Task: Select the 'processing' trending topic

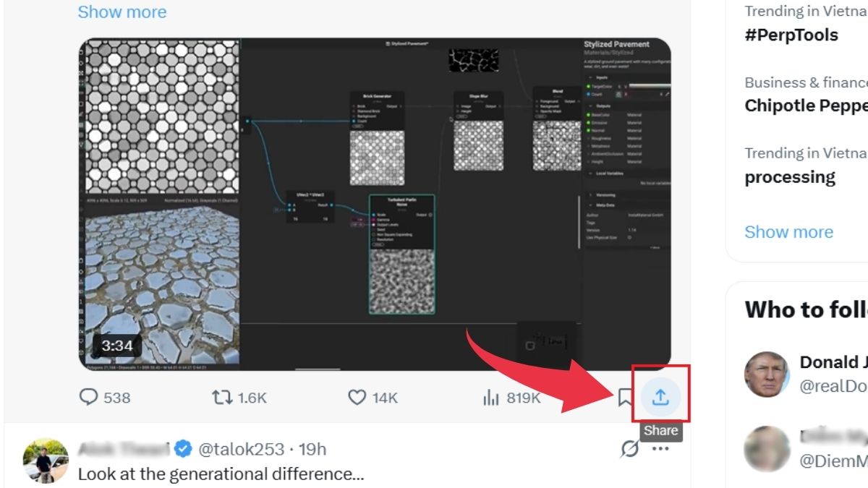Action: pyautogui.click(x=790, y=176)
